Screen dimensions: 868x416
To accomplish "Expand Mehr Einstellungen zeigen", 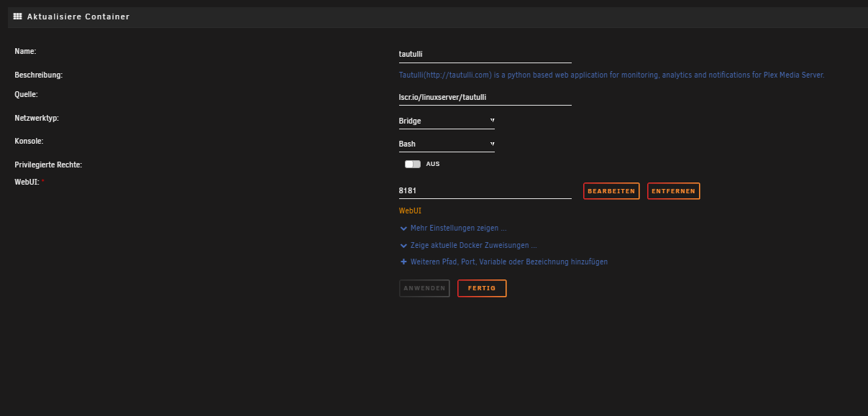I will [458, 228].
